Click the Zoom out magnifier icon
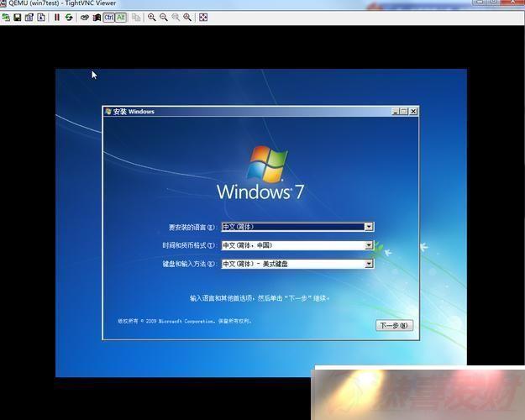This screenshot has width=525, height=420. pyautogui.click(x=164, y=18)
